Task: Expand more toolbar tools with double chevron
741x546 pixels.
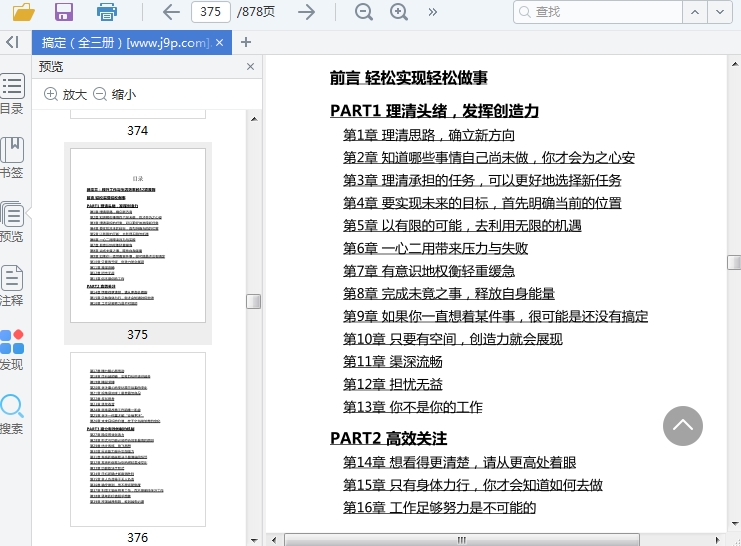Action: tap(432, 12)
